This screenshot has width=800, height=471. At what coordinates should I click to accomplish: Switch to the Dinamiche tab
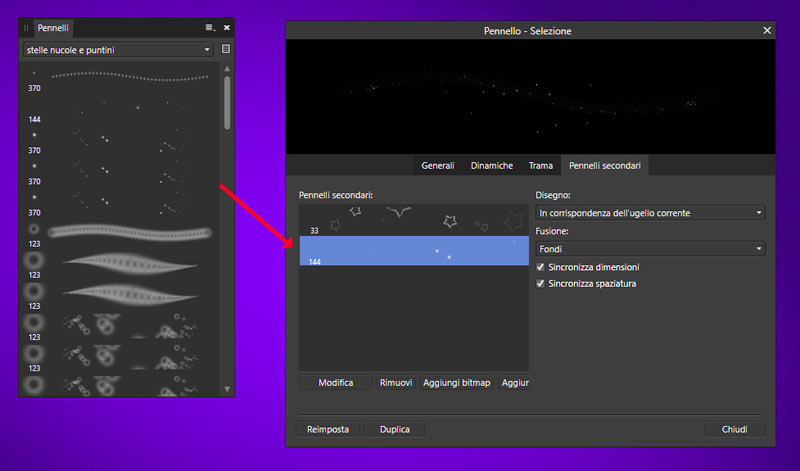click(492, 165)
